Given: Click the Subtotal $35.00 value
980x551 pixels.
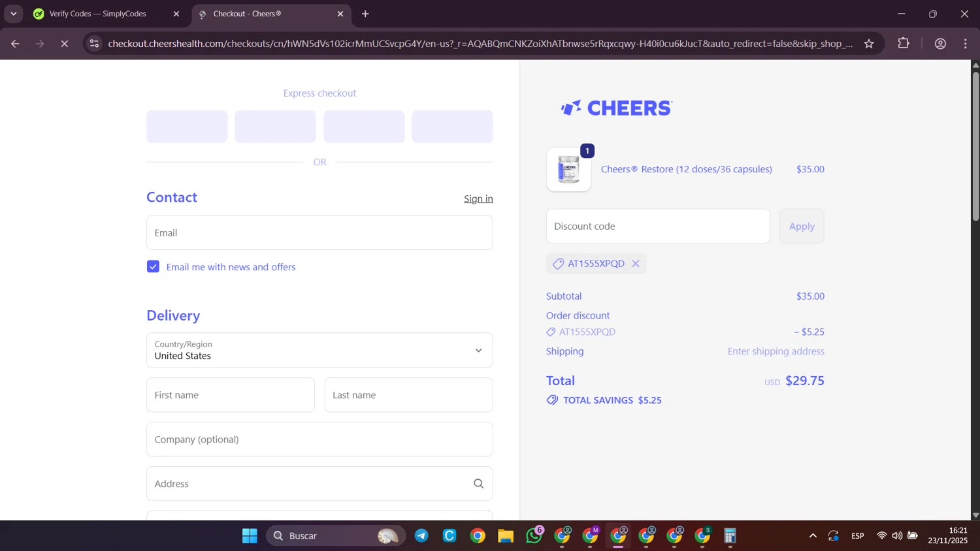Looking at the screenshot, I should 810,296.
